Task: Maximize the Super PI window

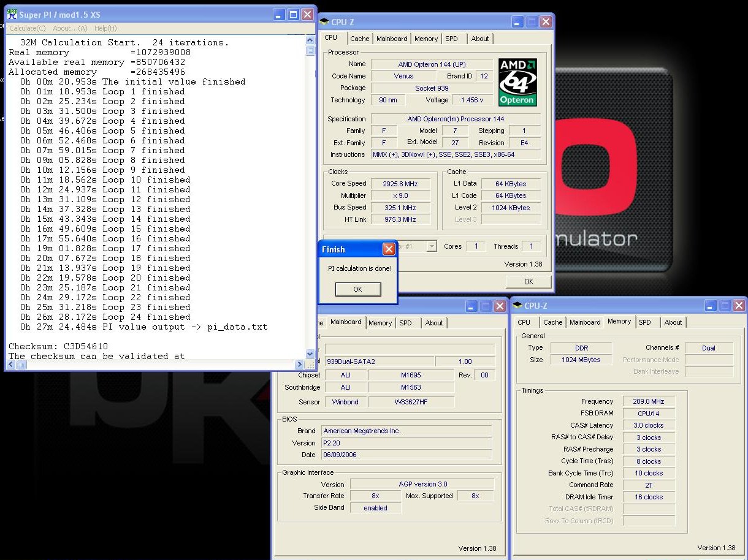Action: pyautogui.click(x=293, y=15)
